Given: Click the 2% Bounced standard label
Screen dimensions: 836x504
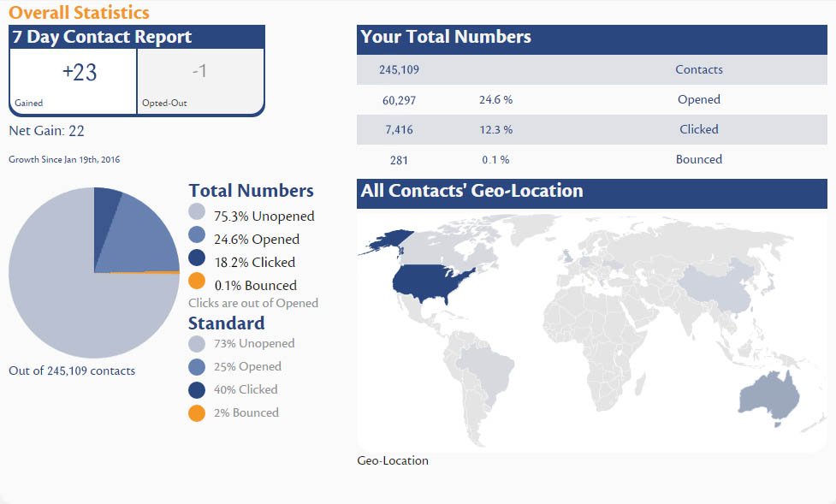Looking at the screenshot, I should point(246,412).
